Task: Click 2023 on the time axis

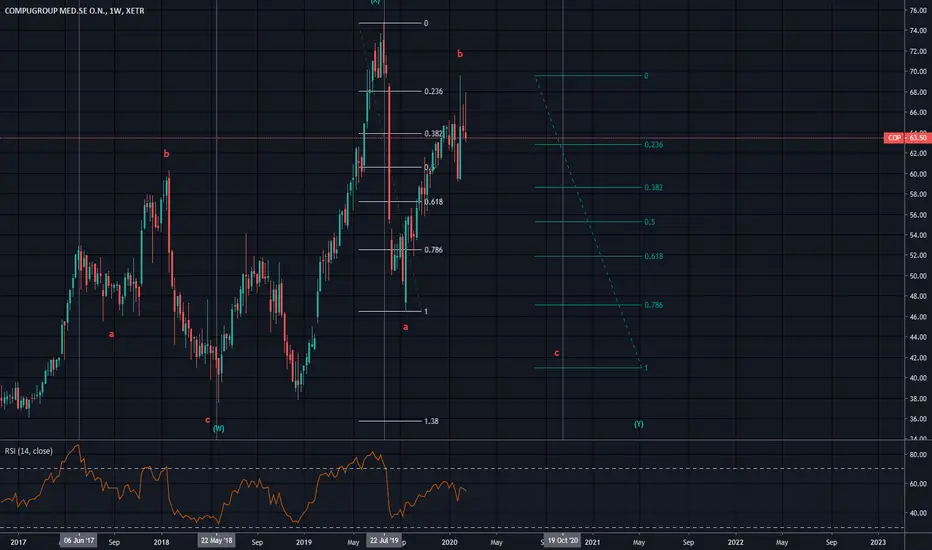Action: tap(878, 542)
